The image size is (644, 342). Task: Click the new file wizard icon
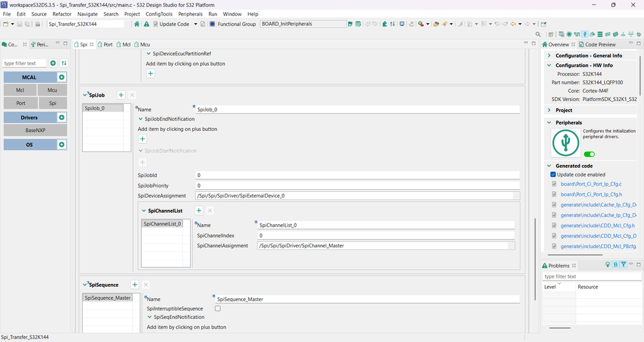click(6, 24)
